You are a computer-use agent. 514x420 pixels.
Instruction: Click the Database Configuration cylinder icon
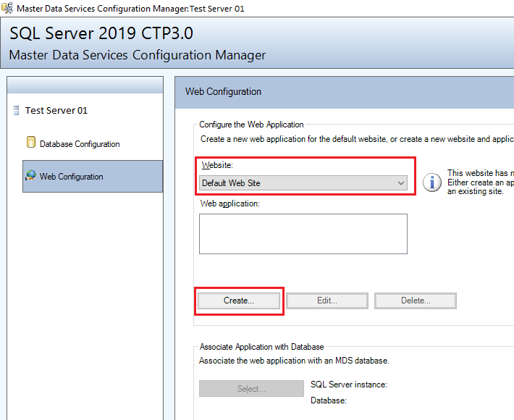point(30,143)
